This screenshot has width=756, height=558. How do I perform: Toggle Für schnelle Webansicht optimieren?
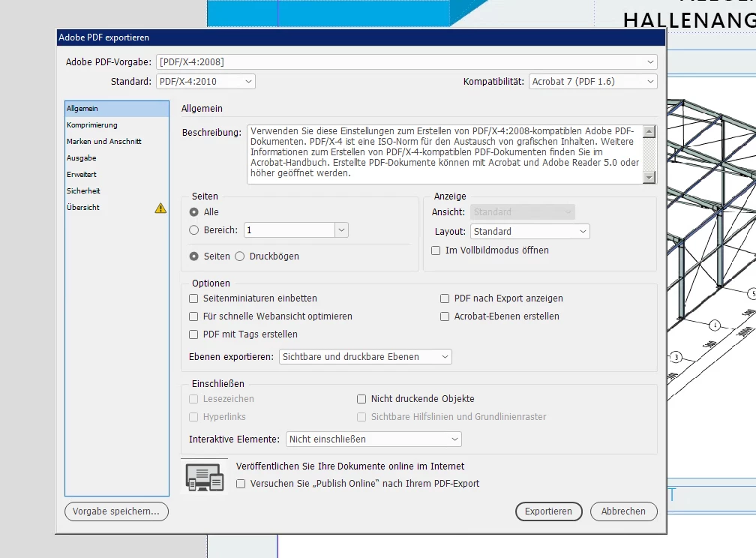tap(193, 316)
